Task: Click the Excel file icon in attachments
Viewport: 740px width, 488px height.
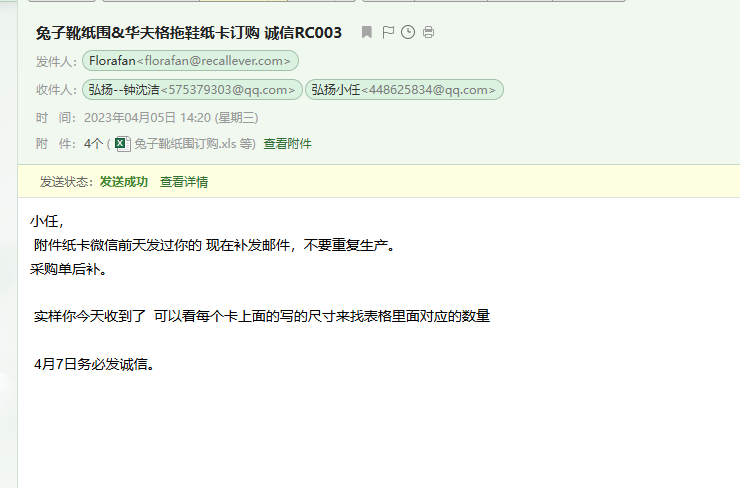Action: [x=122, y=143]
